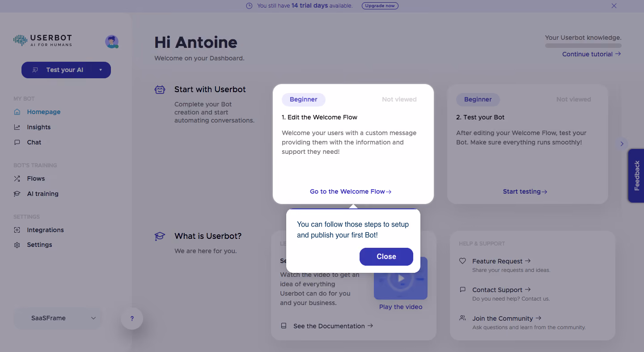Click the Beginner badge on Test your Bot card
The width and height of the screenshot is (644, 352).
(x=478, y=99)
